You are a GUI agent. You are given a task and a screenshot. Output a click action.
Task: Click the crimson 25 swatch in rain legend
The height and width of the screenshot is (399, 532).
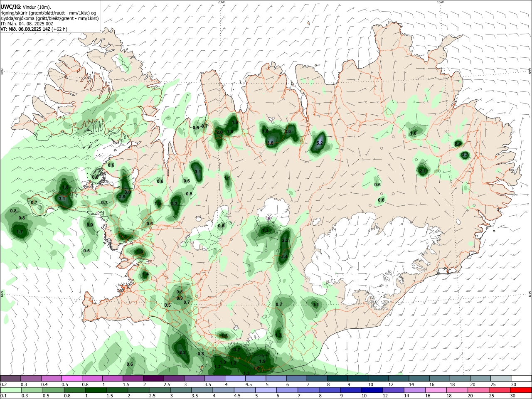coord(500,390)
